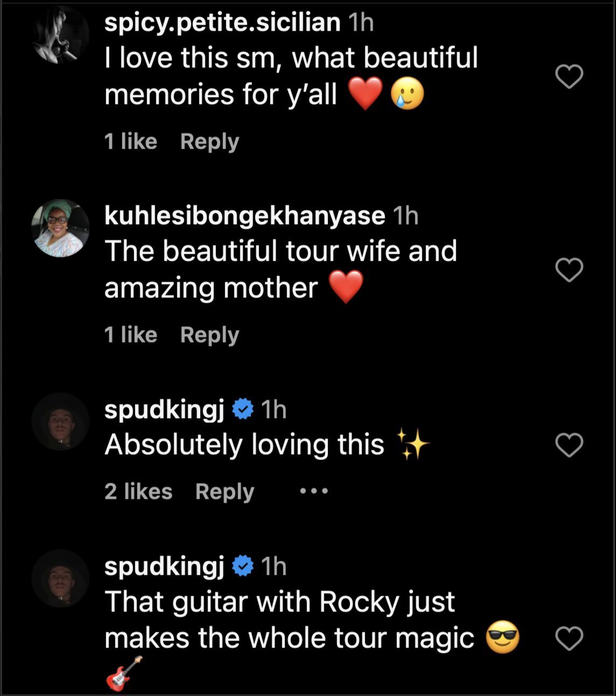
Task: Open spudkingj's avatar beside "Absolutely loving this"
Action: [60, 422]
